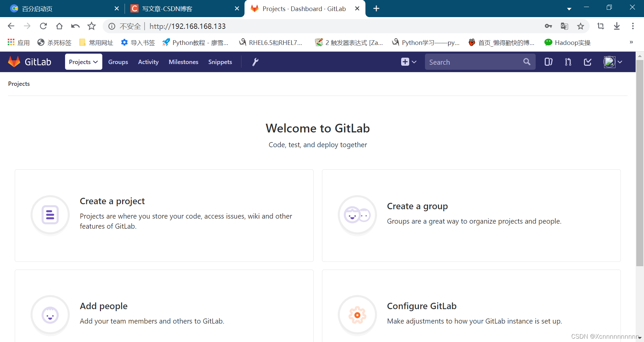This screenshot has height=342, width=644.
Task: Click the Create a project illustration icon
Action: point(50,215)
